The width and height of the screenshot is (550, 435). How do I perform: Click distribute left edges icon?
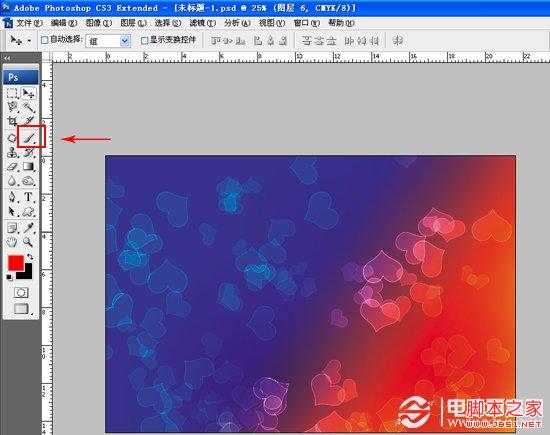coord(349,41)
